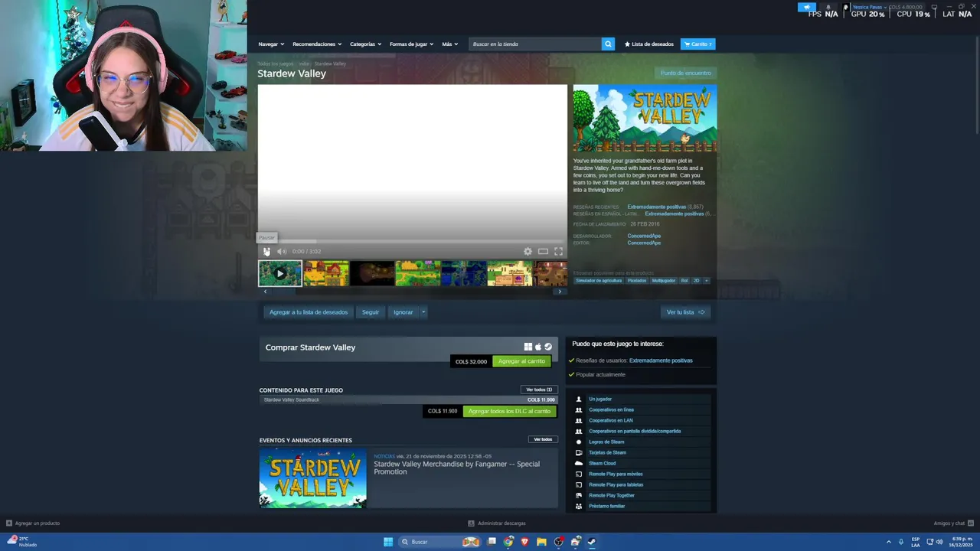Image resolution: width=980 pixels, height=551 pixels.
Task: Click the Pausar button on the trailer
Action: tap(266, 251)
